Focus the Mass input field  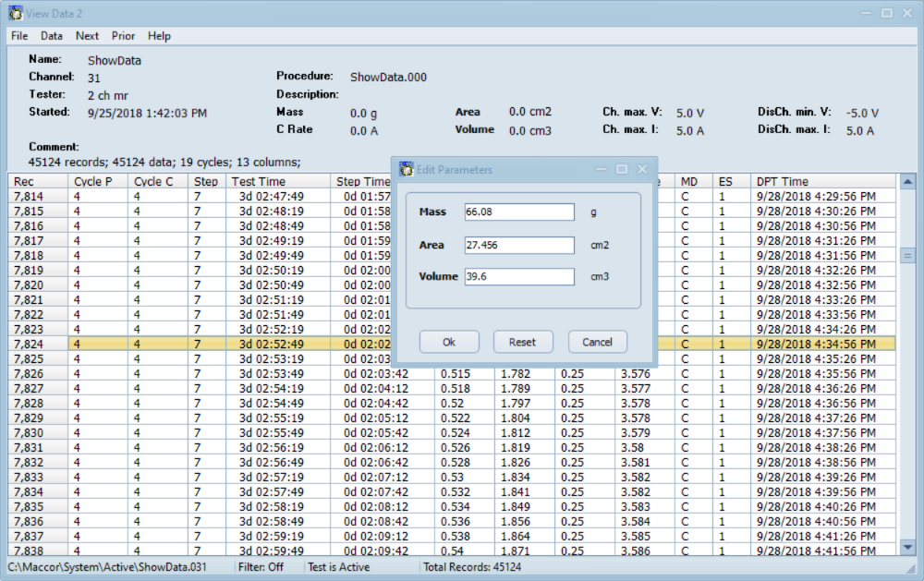(519, 212)
